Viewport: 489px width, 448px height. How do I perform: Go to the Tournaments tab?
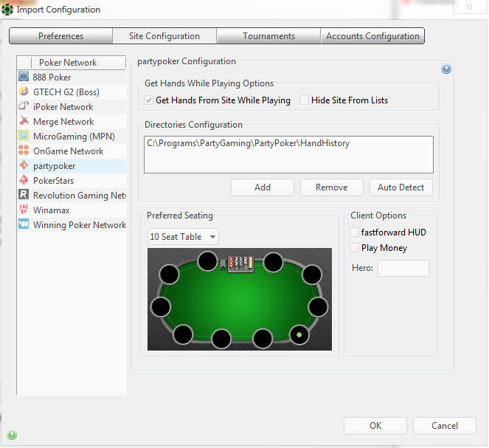[x=268, y=36]
